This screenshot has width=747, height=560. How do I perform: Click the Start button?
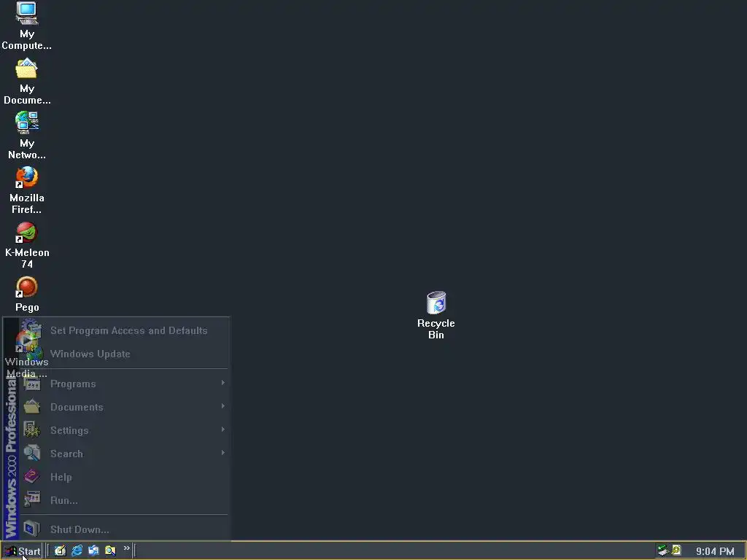tap(22, 551)
